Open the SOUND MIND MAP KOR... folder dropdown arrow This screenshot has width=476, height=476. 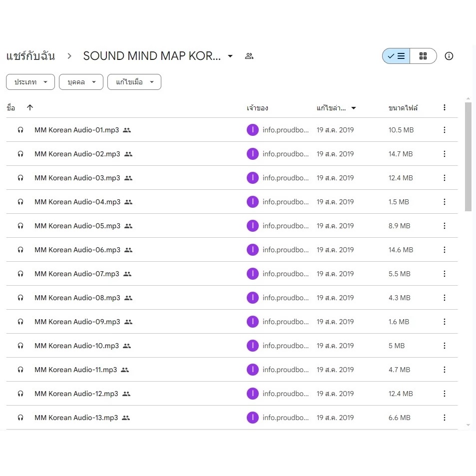click(230, 56)
